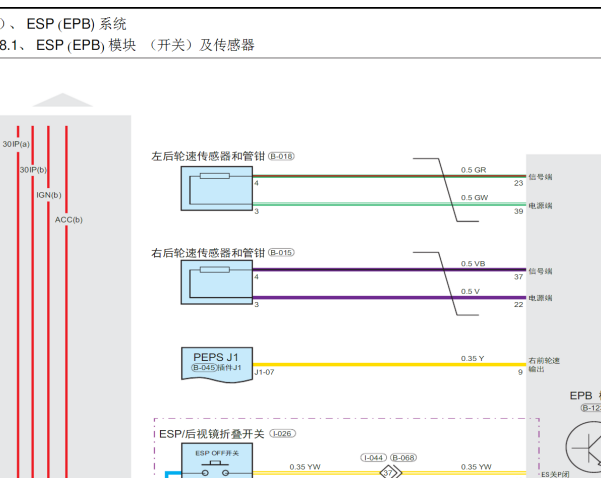Click the 信号端 label next to pin 37

click(540, 271)
